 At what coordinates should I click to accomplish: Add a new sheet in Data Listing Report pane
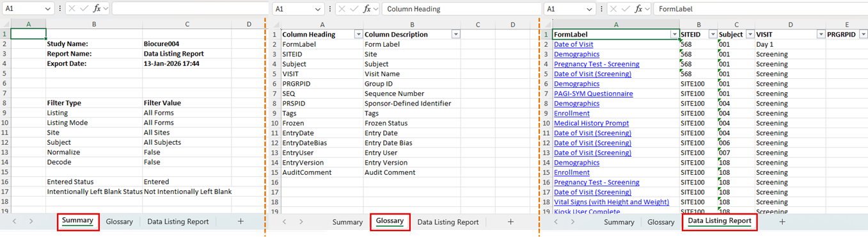click(x=782, y=222)
